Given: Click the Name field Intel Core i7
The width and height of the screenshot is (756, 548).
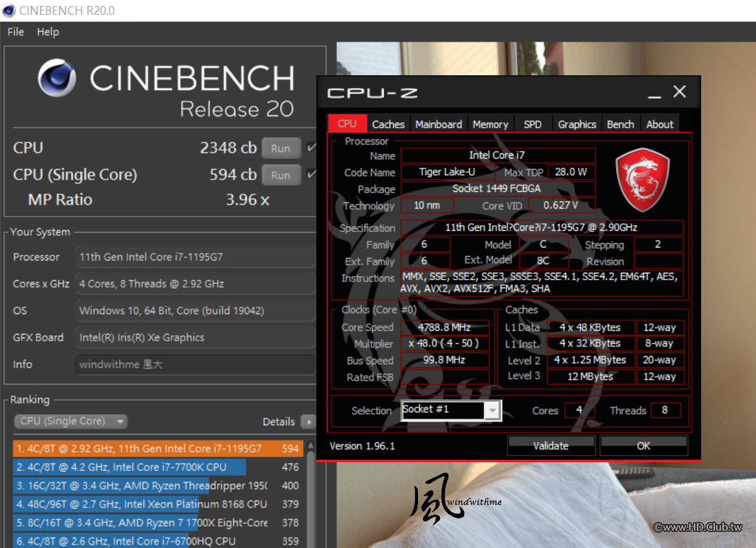Looking at the screenshot, I should pyautogui.click(x=498, y=156).
